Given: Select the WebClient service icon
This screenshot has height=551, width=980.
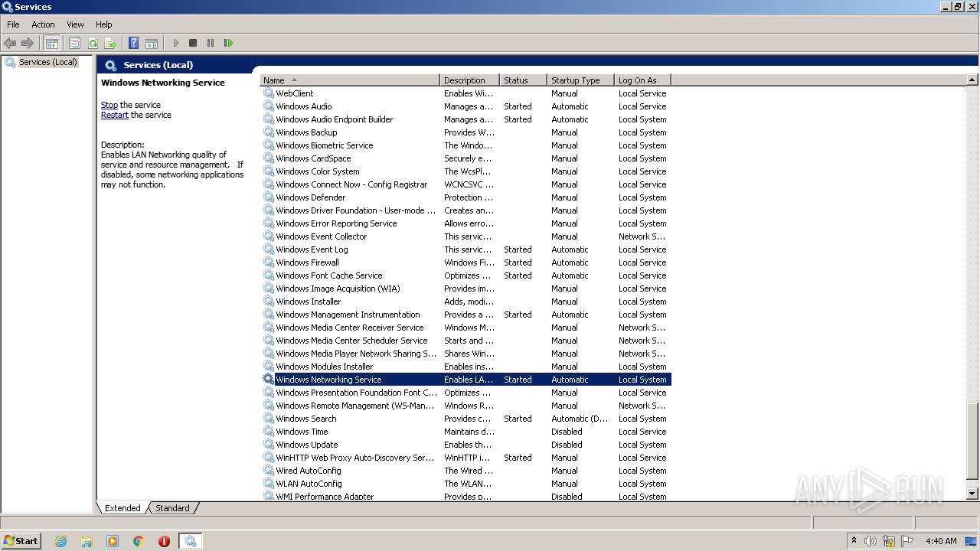Looking at the screenshot, I should tap(269, 93).
